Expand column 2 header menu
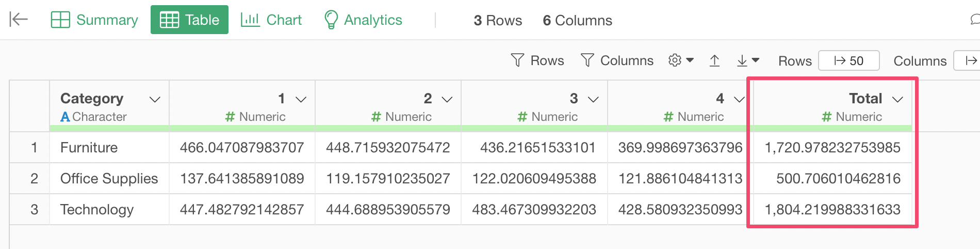 447,99
